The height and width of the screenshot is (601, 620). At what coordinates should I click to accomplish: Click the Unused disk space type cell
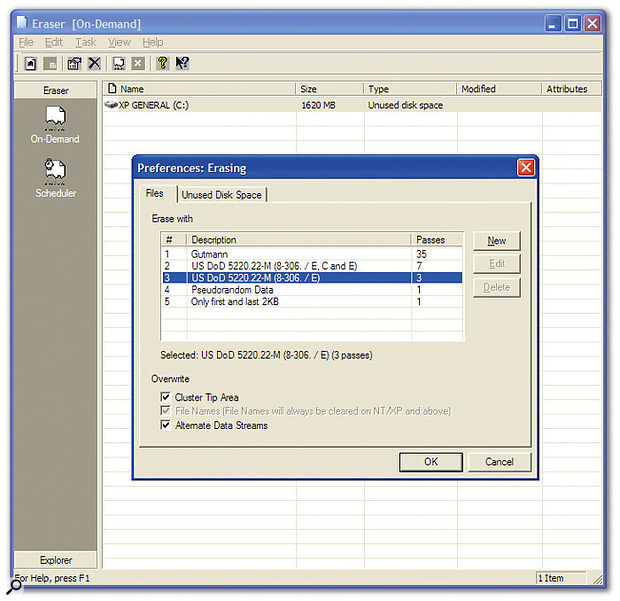[x=405, y=105]
